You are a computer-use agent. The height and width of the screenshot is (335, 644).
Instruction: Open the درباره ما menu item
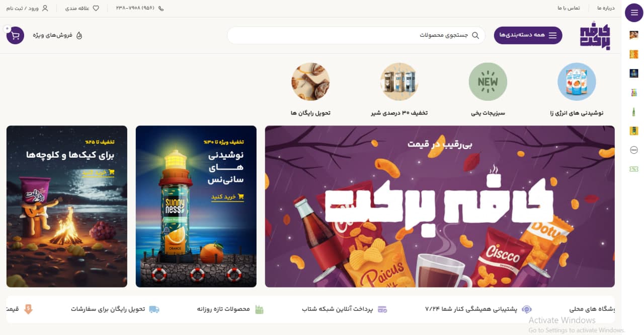click(606, 9)
